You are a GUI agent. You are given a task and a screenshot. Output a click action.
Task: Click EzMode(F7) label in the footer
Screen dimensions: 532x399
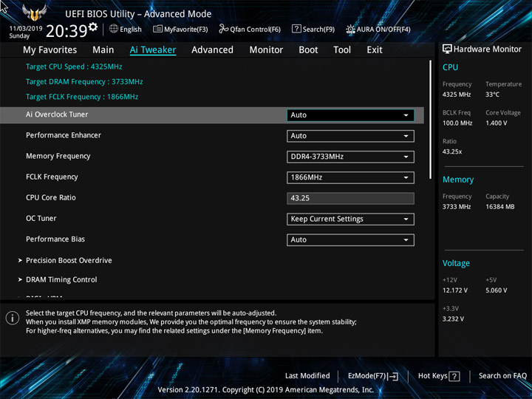pos(366,376)
